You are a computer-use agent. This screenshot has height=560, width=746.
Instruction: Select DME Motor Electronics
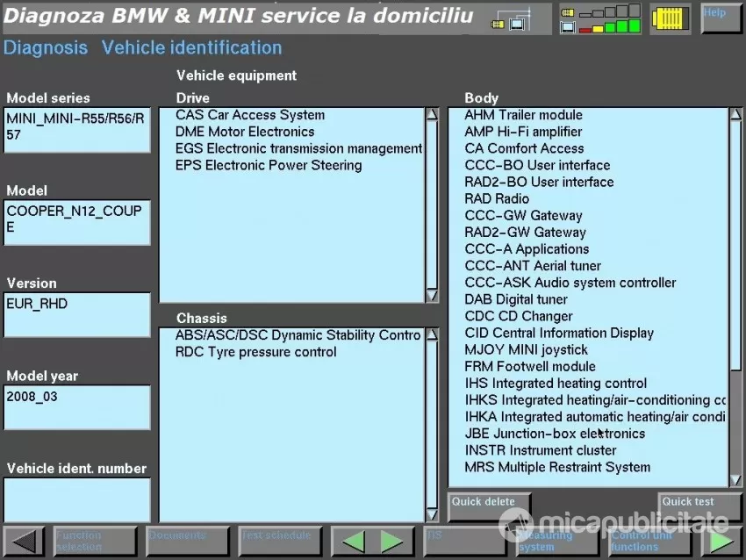tap(245, 132)
